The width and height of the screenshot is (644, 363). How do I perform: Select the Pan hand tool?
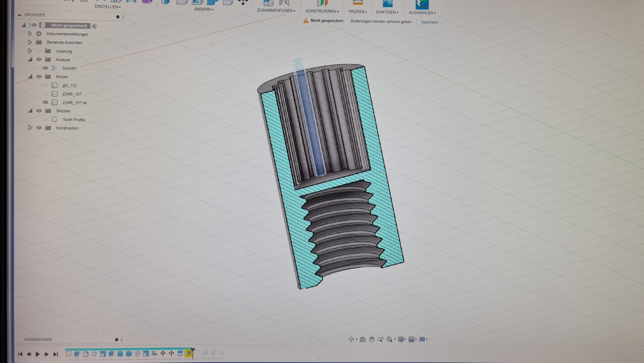click(x=371, y=339)
